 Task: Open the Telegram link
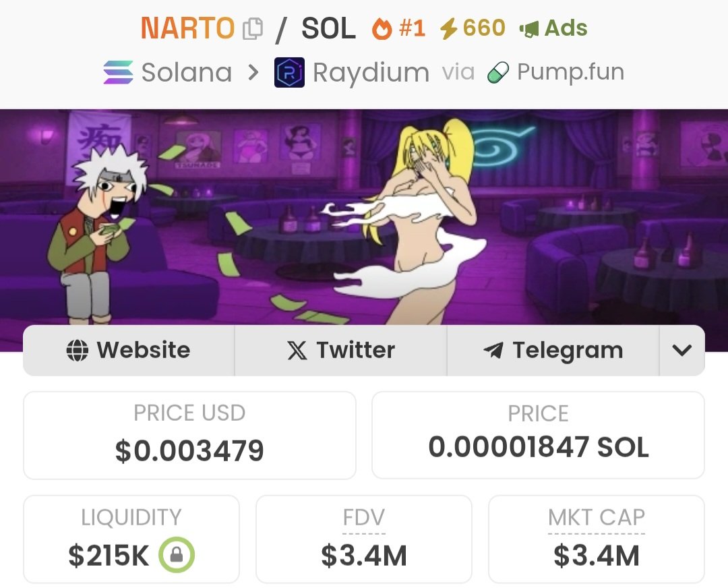(x=553, y=350)
